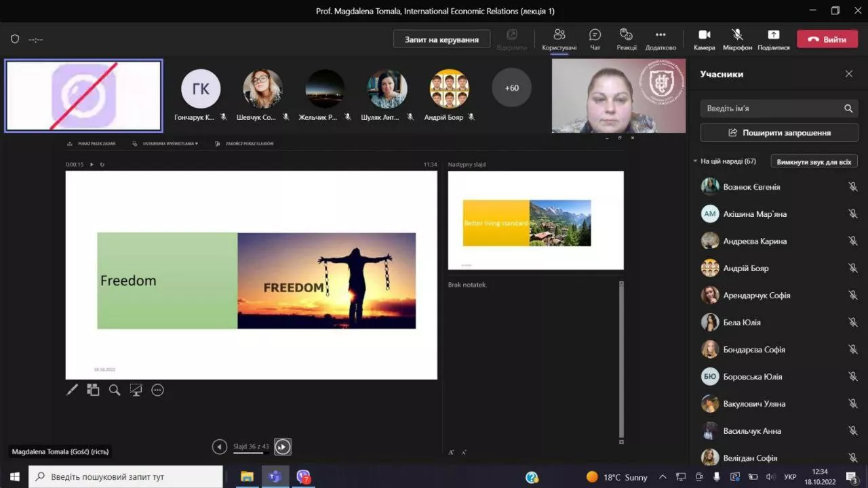Show the +60 additional participants
868x488 pixels.
[511, 88]
